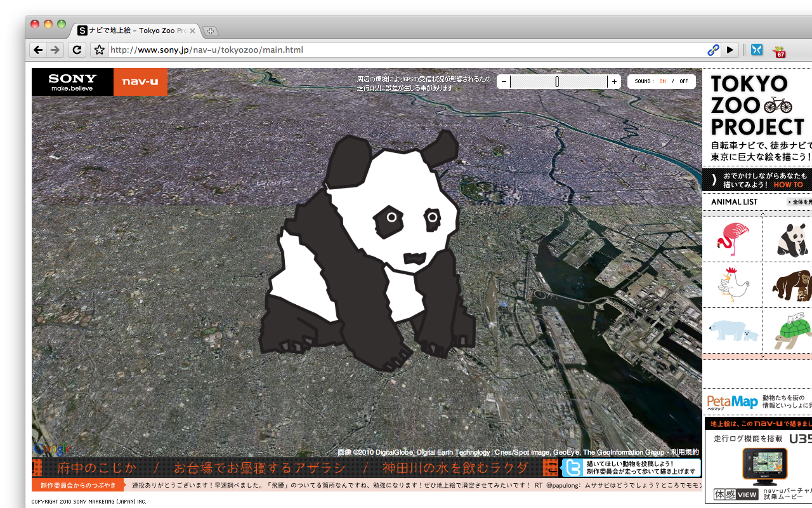This screenshot has height=508, width=812.
Task: Open the extension icon with the 67 badge
Action: coord(778,51)
